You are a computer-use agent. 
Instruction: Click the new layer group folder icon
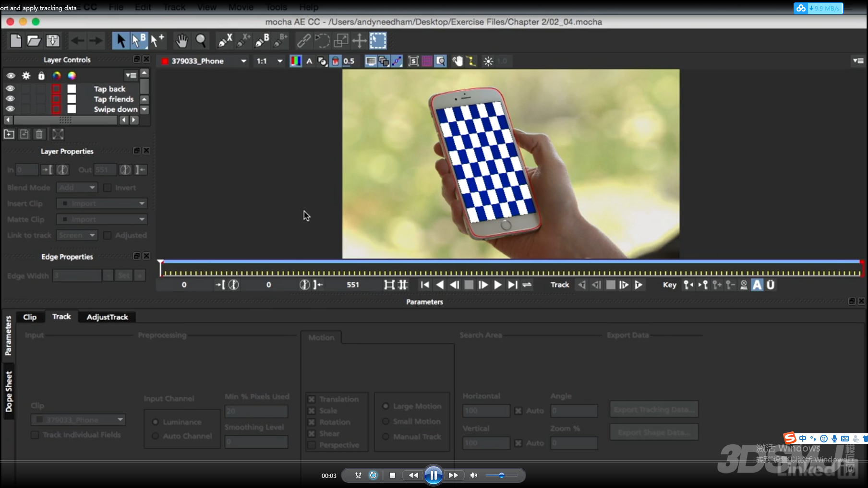pos(9,134)
